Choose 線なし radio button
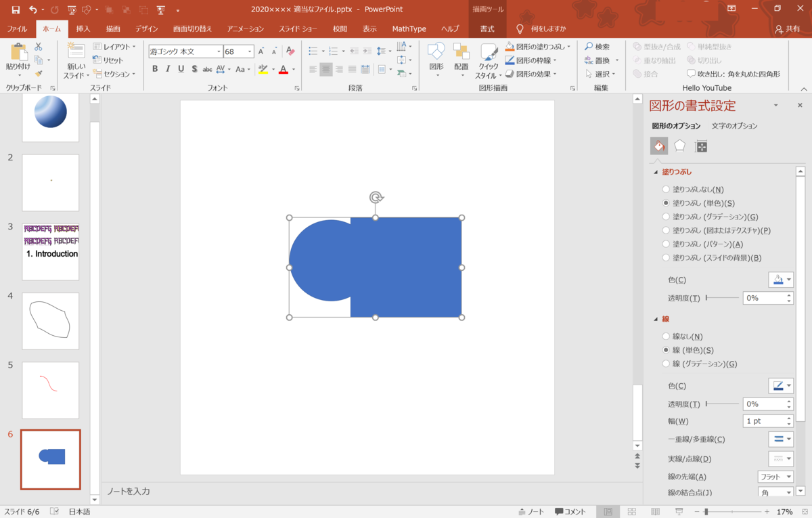Image resolution: width=812 pixels, height=518 pixels. pos(667,337)
